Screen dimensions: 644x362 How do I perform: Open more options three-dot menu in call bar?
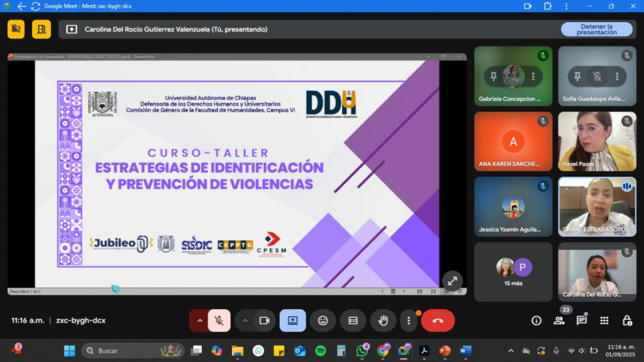pyautogui.click(x=409, y=321)
